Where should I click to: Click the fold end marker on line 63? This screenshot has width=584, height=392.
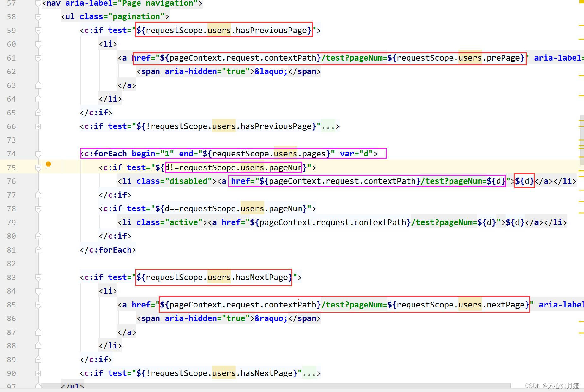click(x=38, y=85)
